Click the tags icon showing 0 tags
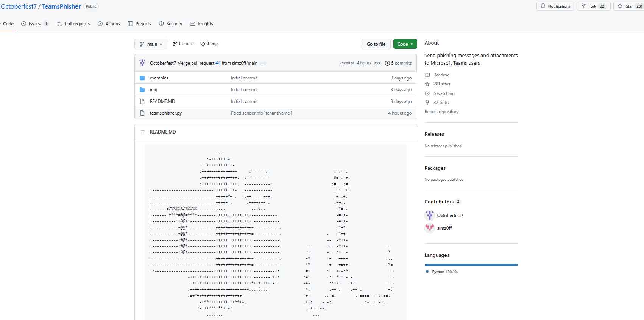Viewport: 644px width, 320px height. click(203, 44)
